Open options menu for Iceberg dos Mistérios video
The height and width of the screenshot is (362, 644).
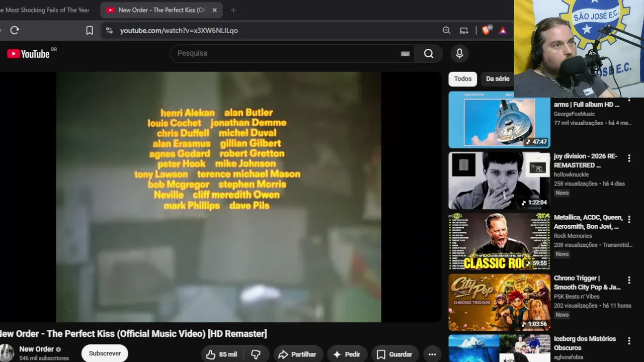629,341
